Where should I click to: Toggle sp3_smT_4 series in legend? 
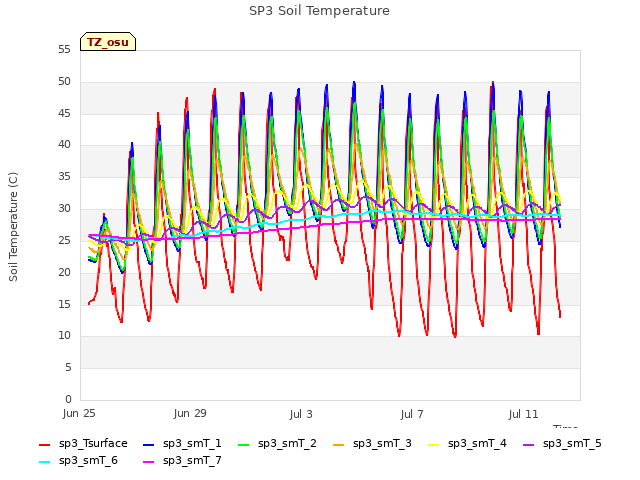pyautogui.click(x=467, y=443)
